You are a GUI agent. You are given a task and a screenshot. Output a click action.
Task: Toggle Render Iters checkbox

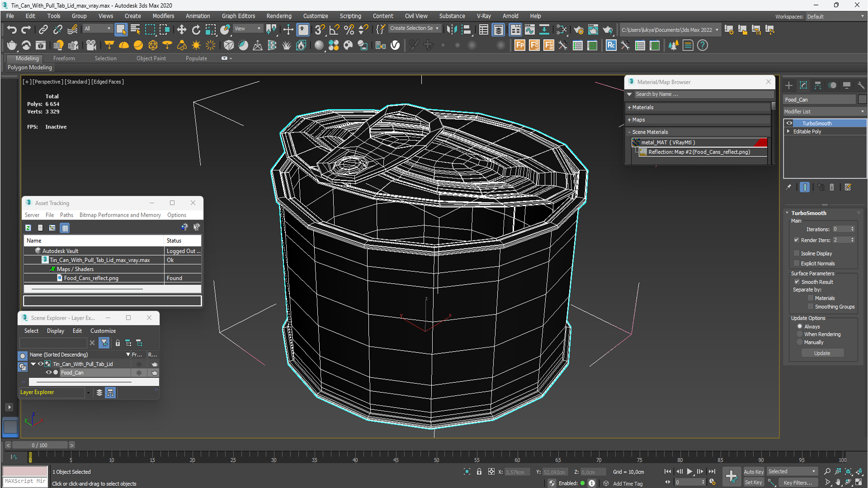coord(797,240)
